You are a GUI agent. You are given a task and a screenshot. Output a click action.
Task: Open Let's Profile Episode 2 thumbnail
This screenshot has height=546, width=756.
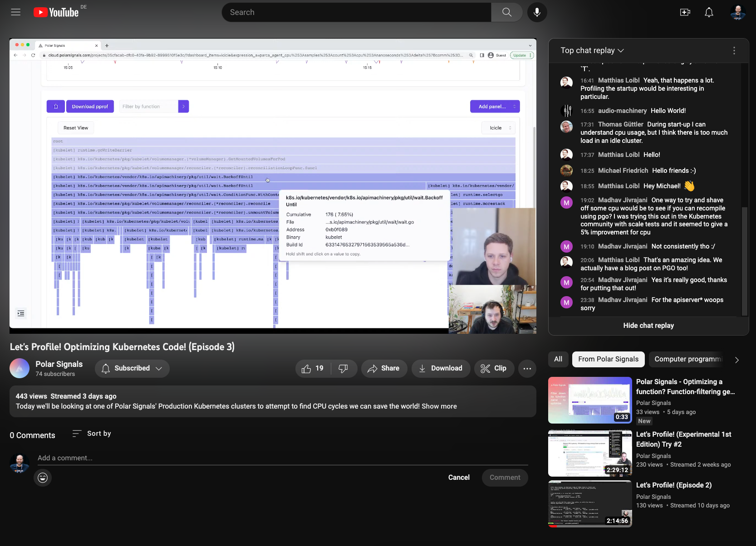(x=590, y=504)
